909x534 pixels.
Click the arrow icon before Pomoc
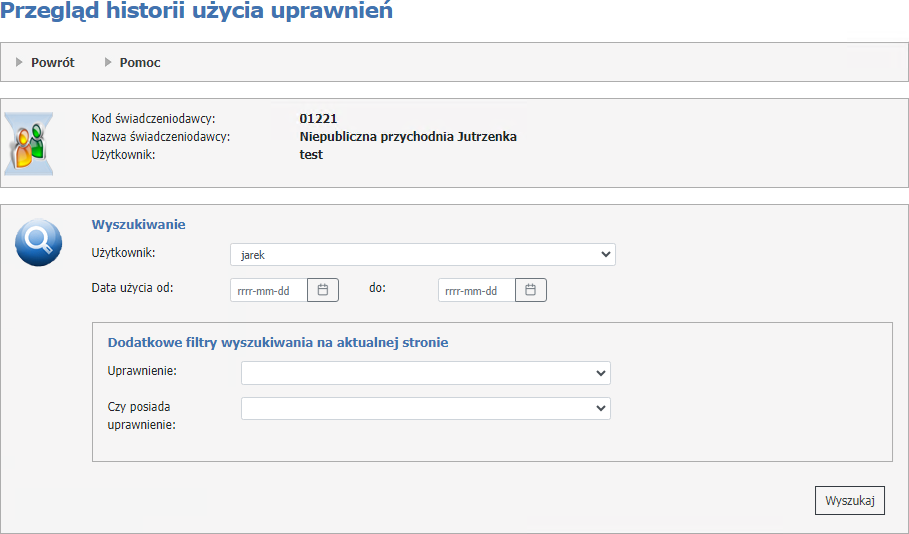[108, 62]
